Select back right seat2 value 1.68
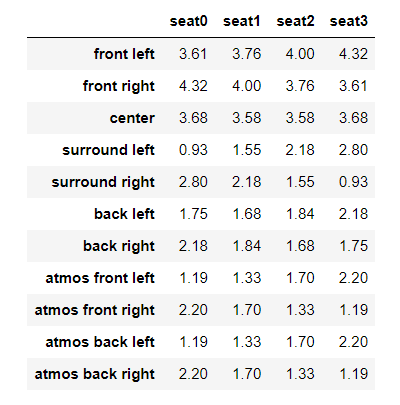Viewport: 400px width, 405px height. pos(300,246)
